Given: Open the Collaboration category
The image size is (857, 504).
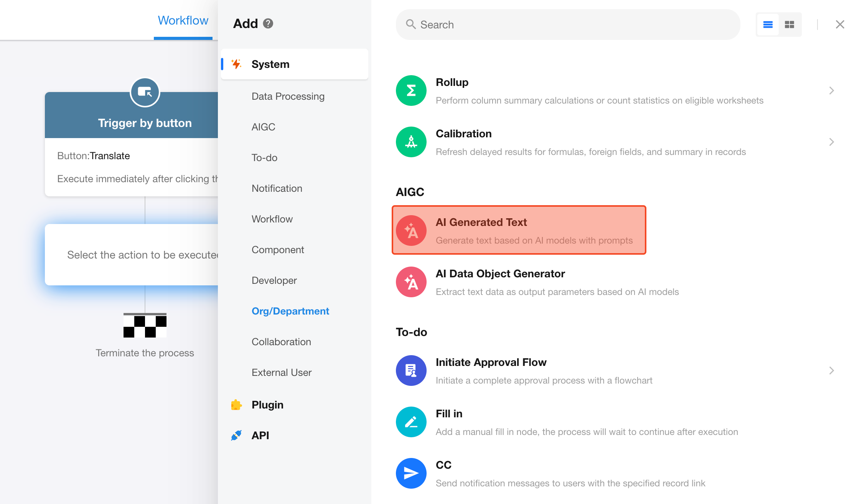Looking at the screenshot, I should point(281,342).
